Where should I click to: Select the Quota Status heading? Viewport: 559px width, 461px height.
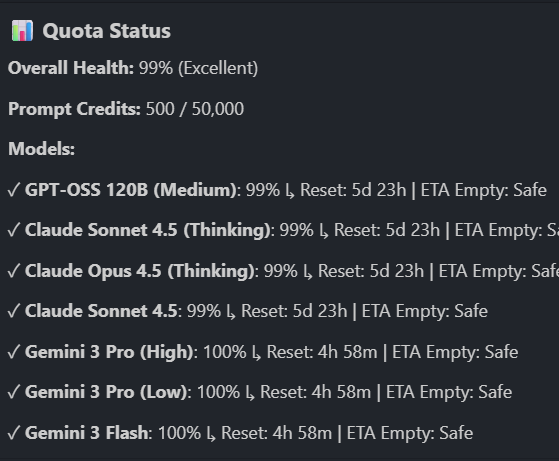click(x=107, y=31)
